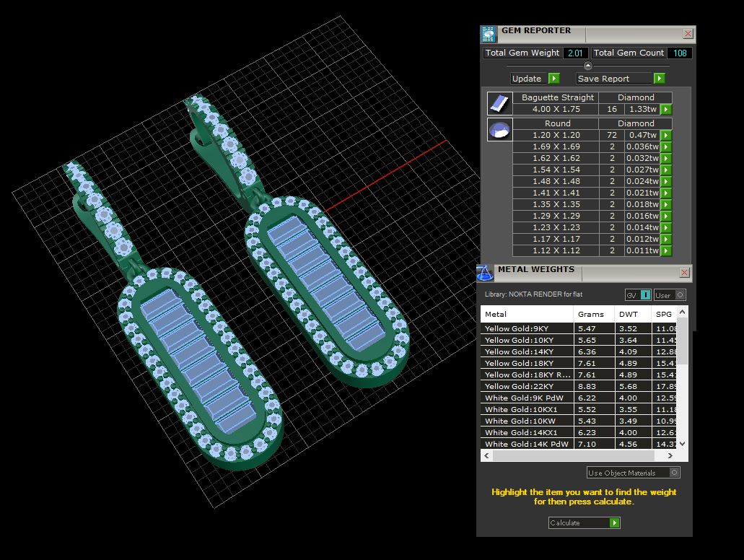Select the Yellow Gold:14KY row
The width and height of the screenshot is (744, 560).
pos(579,351)
